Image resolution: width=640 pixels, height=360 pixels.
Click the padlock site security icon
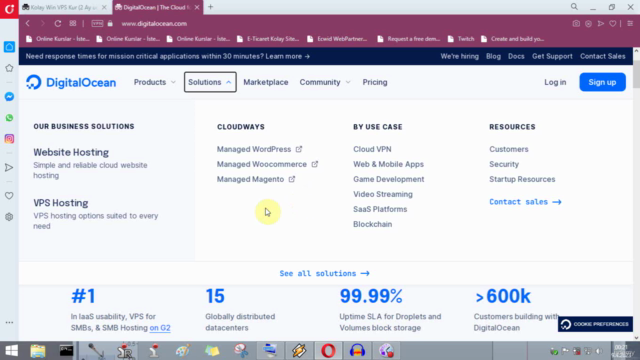coord(110,24)
